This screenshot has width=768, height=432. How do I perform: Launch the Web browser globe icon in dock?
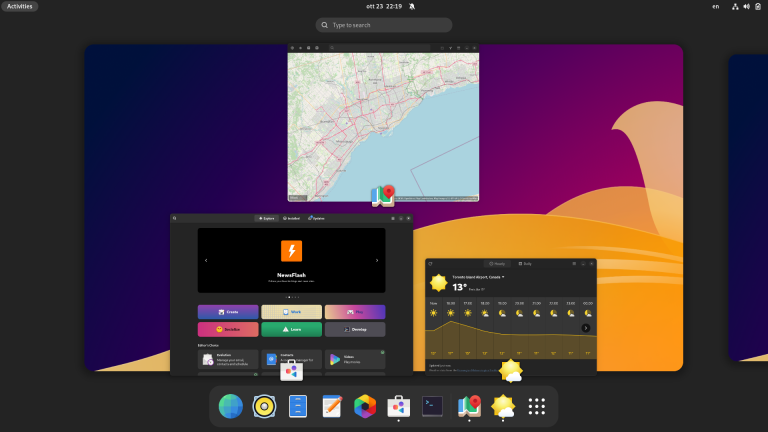231,406
